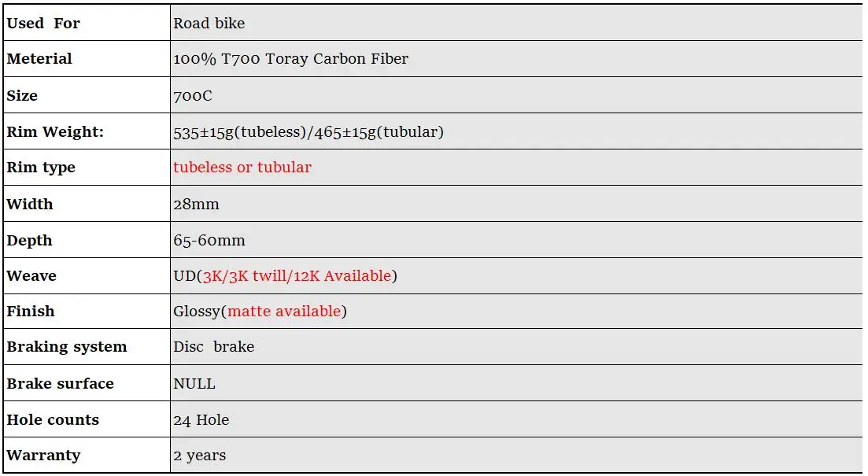Click the 'NULL' brake surface value
Viewport: 868px width, 476px height.
tap(194, 384)
